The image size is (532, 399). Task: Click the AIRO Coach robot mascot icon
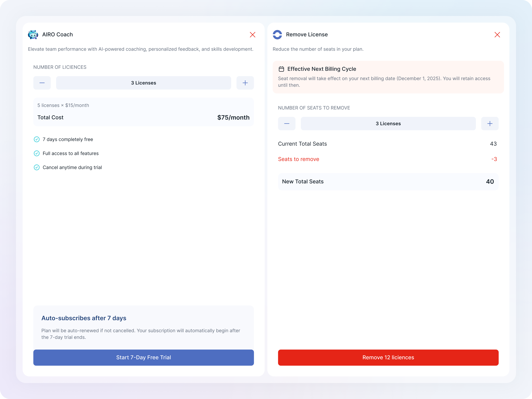(33, 35)
